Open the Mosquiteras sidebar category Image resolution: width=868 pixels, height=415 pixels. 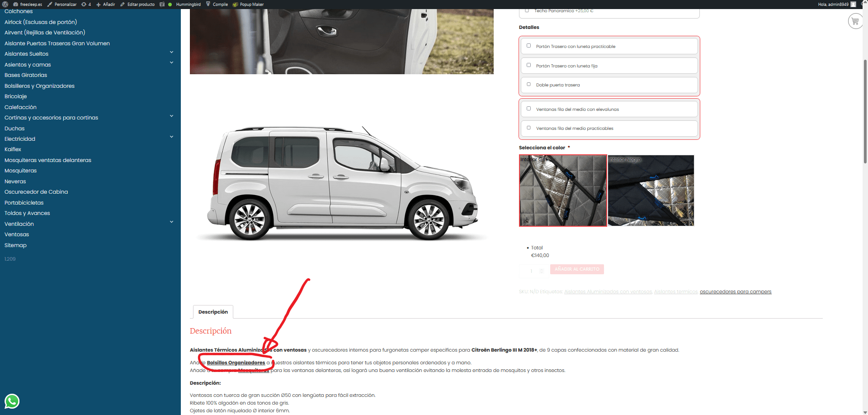[x=20, y=171]
